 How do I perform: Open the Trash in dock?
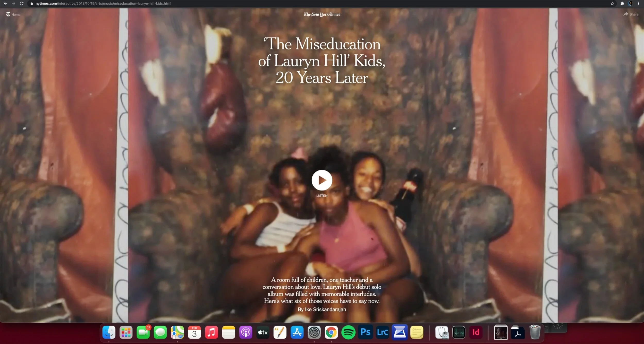click(x=535, y=332)
